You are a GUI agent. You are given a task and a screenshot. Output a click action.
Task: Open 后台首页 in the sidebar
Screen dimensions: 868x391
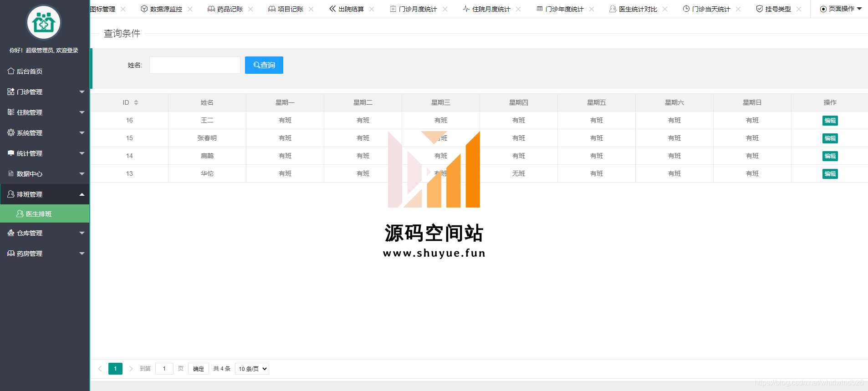(45, 71)
